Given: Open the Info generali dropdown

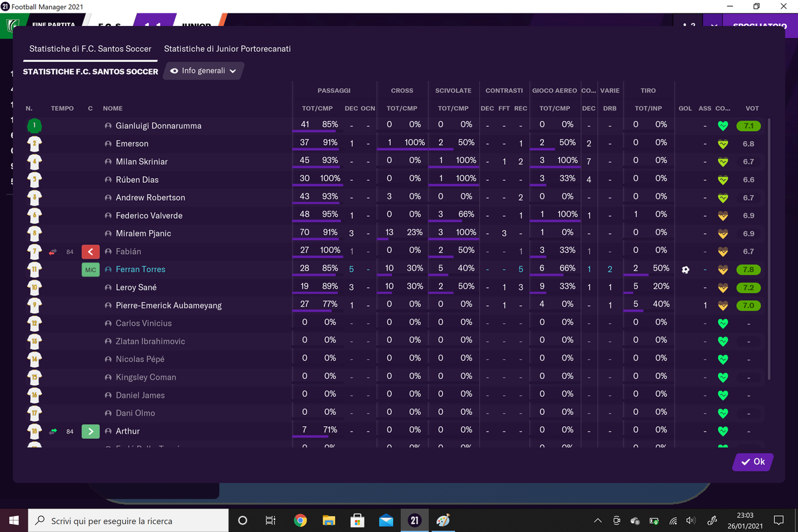Looking at the screenshot, I should pos(203,70).
